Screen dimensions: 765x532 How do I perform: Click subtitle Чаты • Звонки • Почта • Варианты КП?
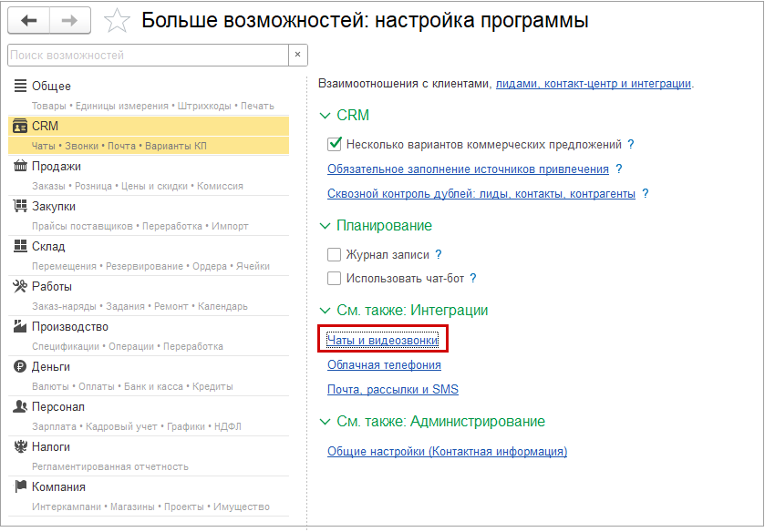(x=119, y=146)
